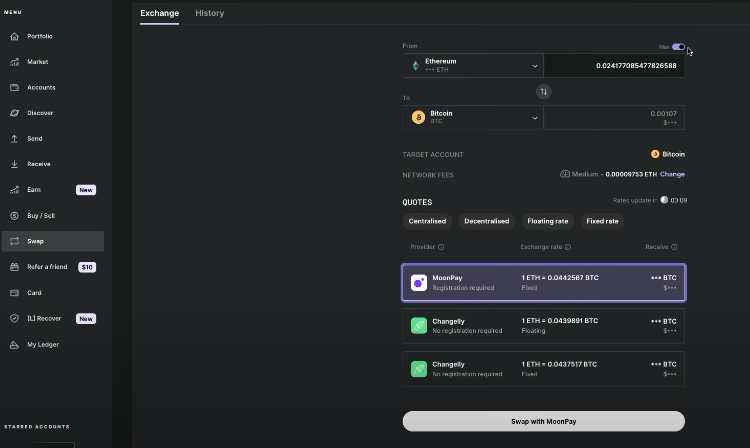Open Portfolio from the home icon

(14, 36)
